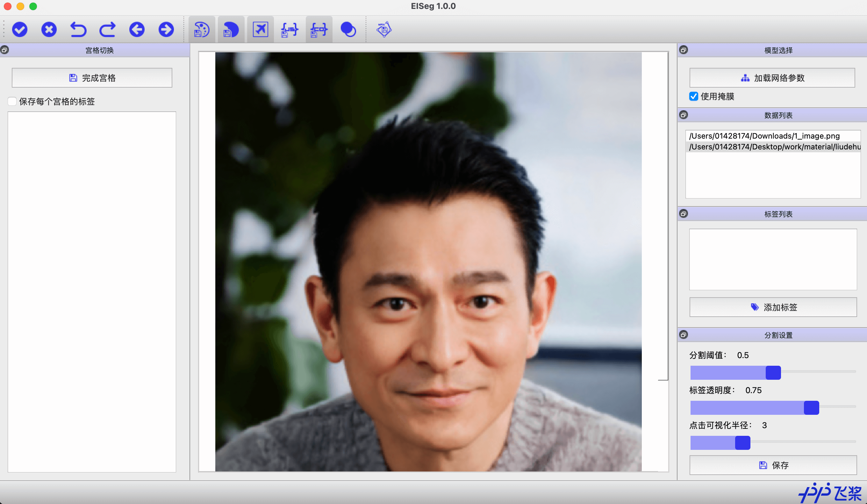Viewport: 867px width, 504px height.
Task: Click the finish object checkmark icon
Action: coord(20,30)
